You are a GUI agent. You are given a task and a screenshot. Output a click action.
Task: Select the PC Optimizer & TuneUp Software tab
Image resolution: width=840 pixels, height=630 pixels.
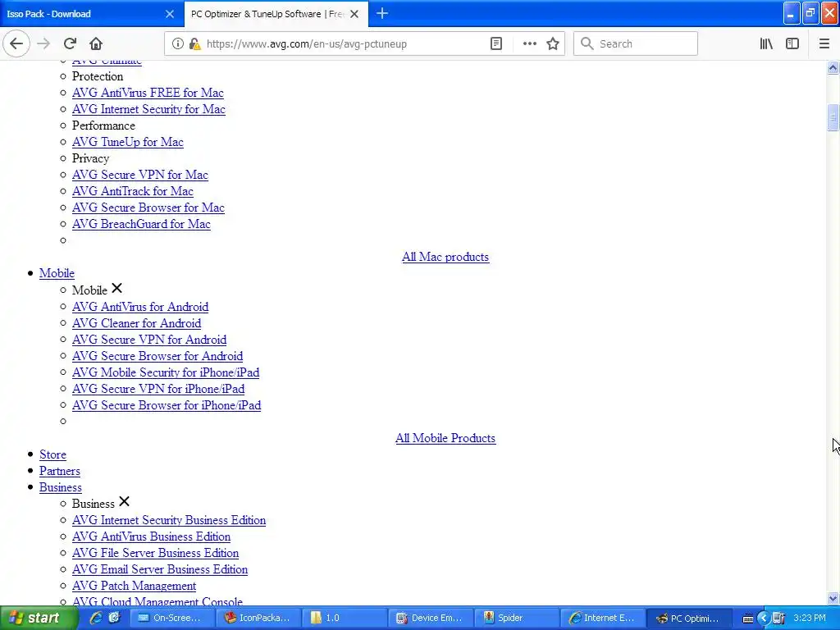point(276,14)
